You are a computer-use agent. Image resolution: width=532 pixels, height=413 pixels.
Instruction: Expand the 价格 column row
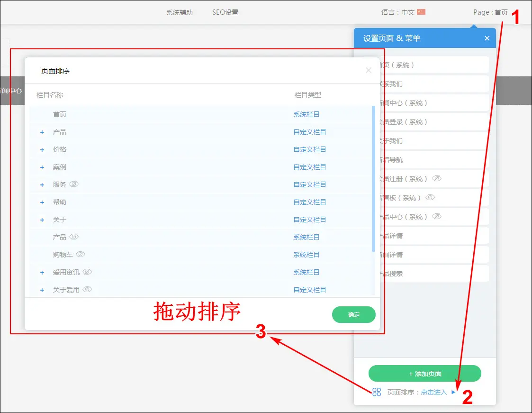pyautogui.click(x=42, y=150)
